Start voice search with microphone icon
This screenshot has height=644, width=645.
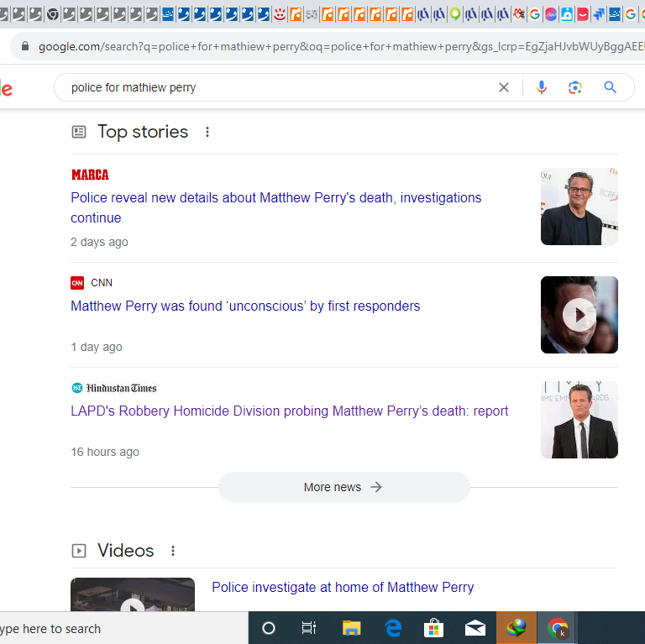(542, 87)
